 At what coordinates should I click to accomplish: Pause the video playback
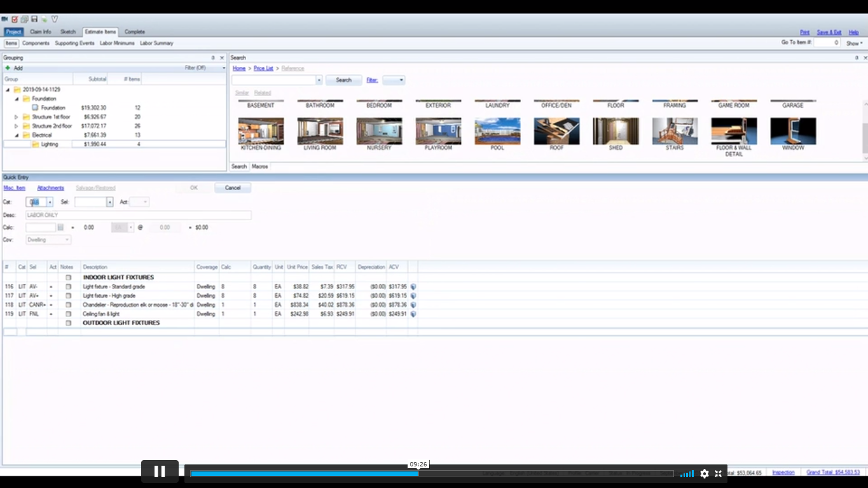pos(160,471)
